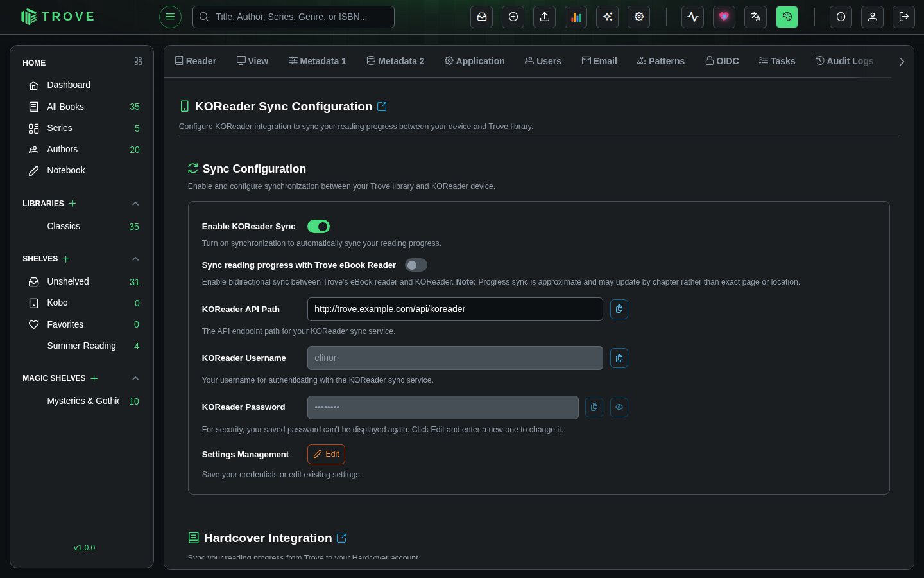Open the language translate icon

coord(756,17)
